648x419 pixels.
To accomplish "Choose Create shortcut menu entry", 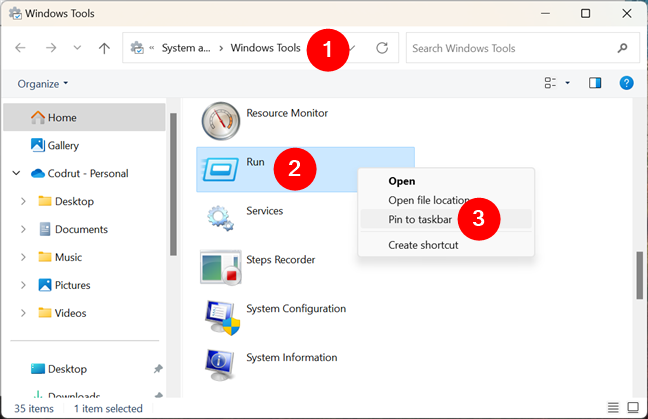I will (x=446, y=245).
